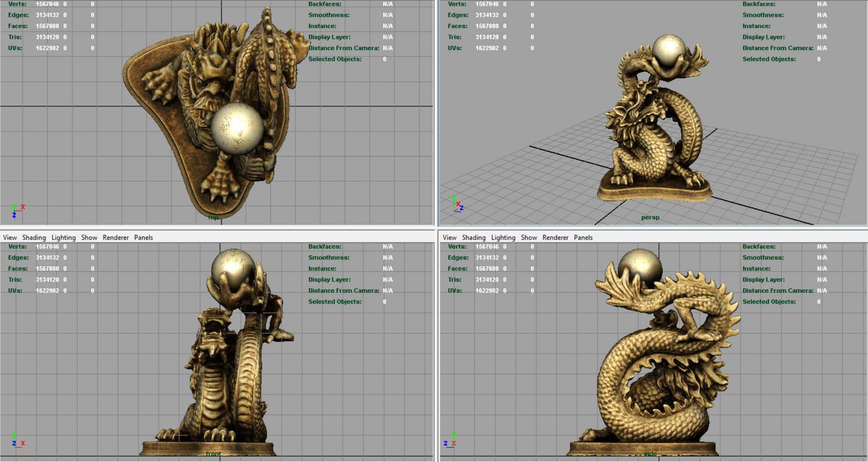Screen dimensions: 868x462
Task: Click the UVs value 1622902 in the top view
Action: (47, 48)
